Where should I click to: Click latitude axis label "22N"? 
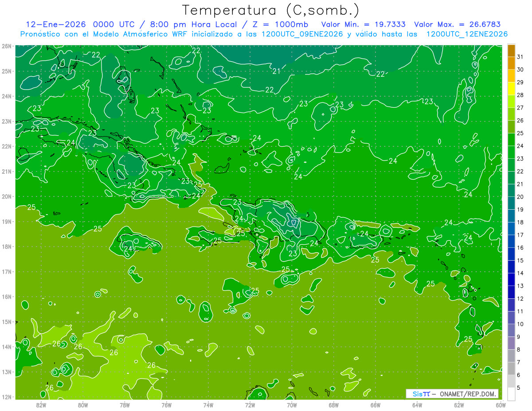6,146
